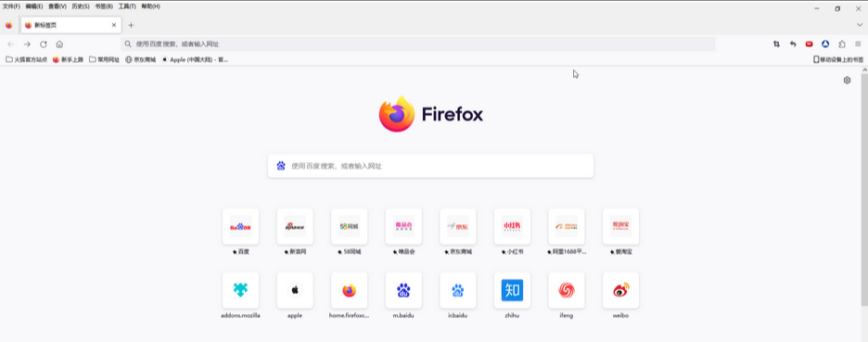Open the 新手上路 bookmark
Viewport: 868px width, 342px height.
(68, 59)
